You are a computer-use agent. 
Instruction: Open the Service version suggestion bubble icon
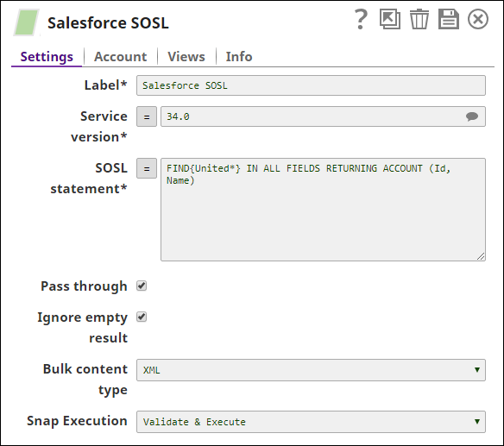coord(472,116)
